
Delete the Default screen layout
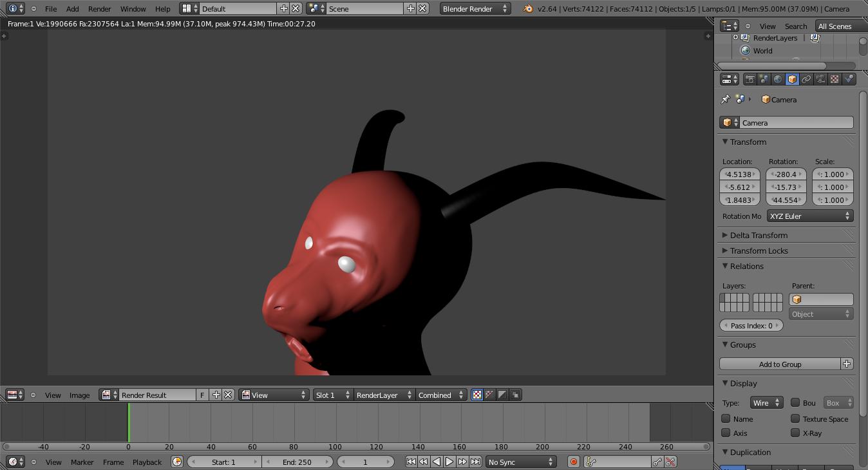pyautogui.click(x=296, y=8)
